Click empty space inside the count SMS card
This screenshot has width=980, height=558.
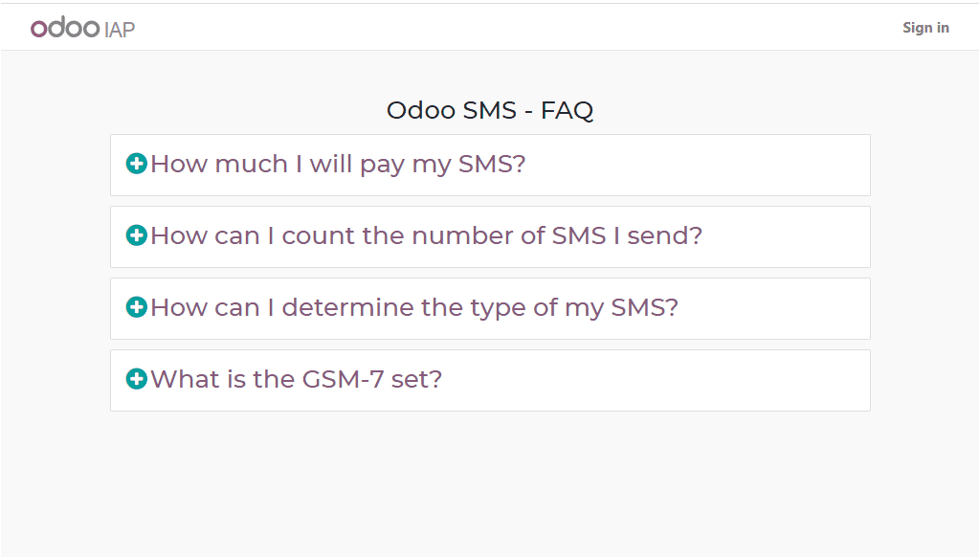click(x=788, y=236)
